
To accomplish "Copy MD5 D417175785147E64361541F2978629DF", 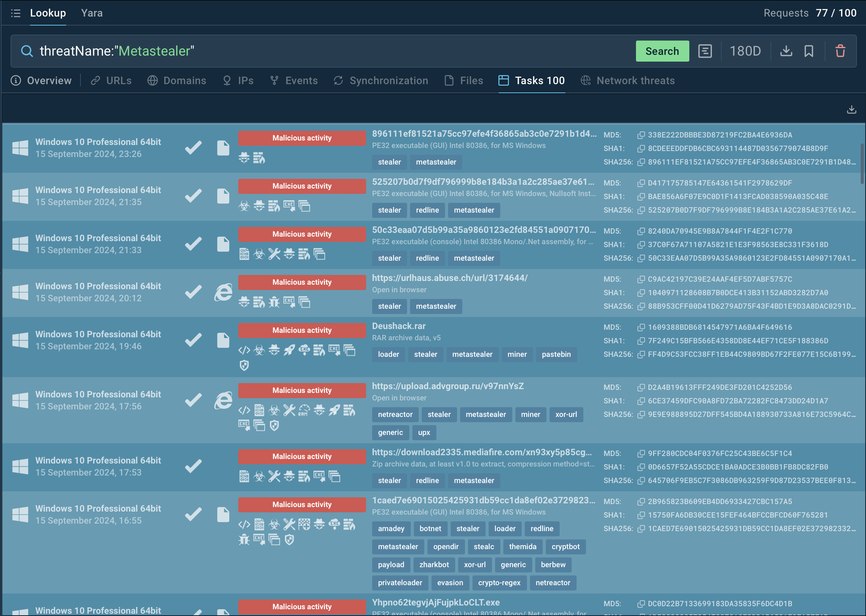I will coord(641,183).
